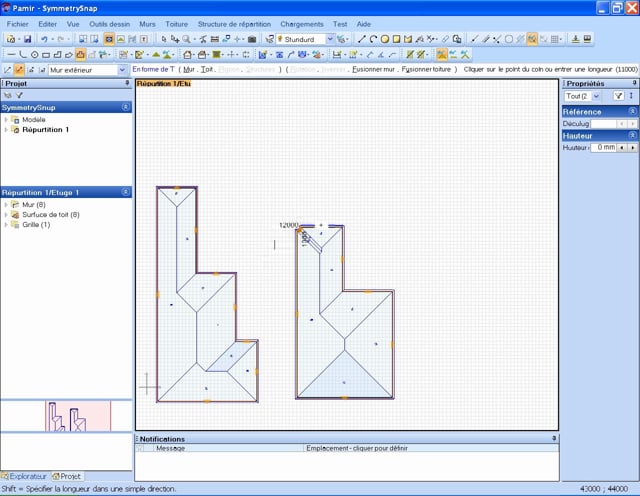This screenshot has width=640, height=496.
Task: Click Fusionner toiture in command bar
Action: [426, 70]
